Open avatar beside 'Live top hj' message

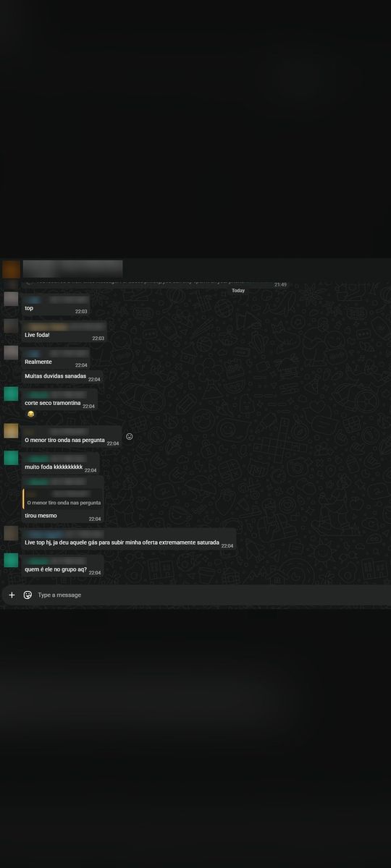(11, 533)
